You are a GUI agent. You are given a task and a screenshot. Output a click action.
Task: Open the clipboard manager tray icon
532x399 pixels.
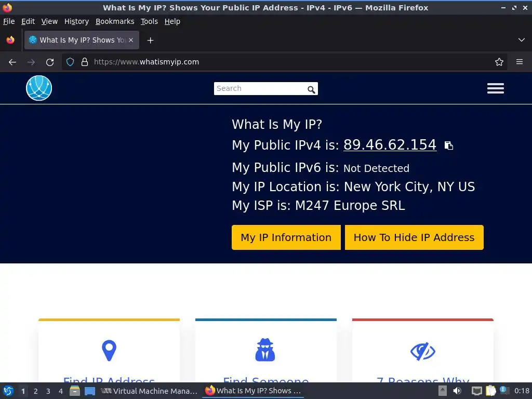tap(490, 391)
